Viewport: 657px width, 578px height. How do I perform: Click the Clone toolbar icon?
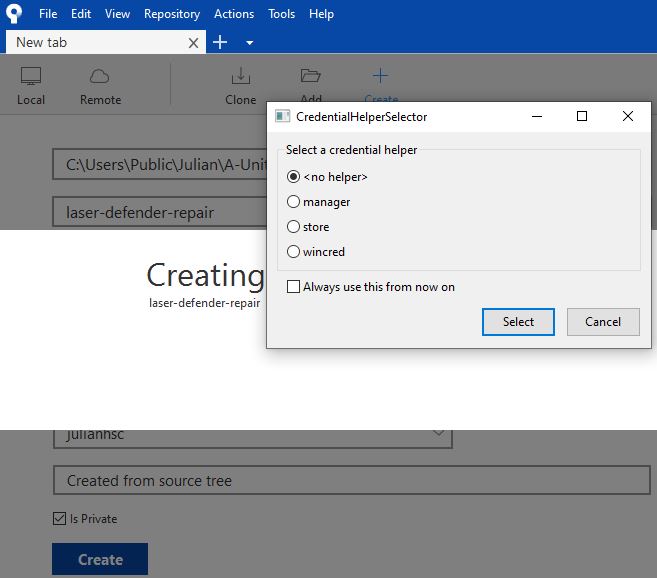pos(241,76)
